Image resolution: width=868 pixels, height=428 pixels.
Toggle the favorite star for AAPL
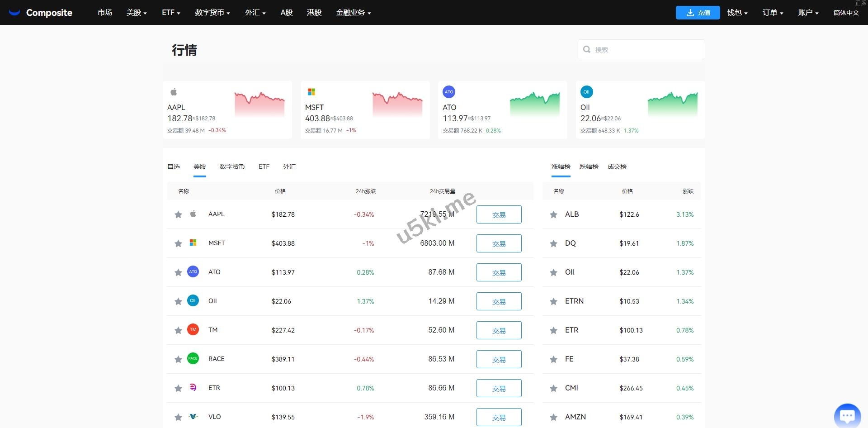point(178,214)
